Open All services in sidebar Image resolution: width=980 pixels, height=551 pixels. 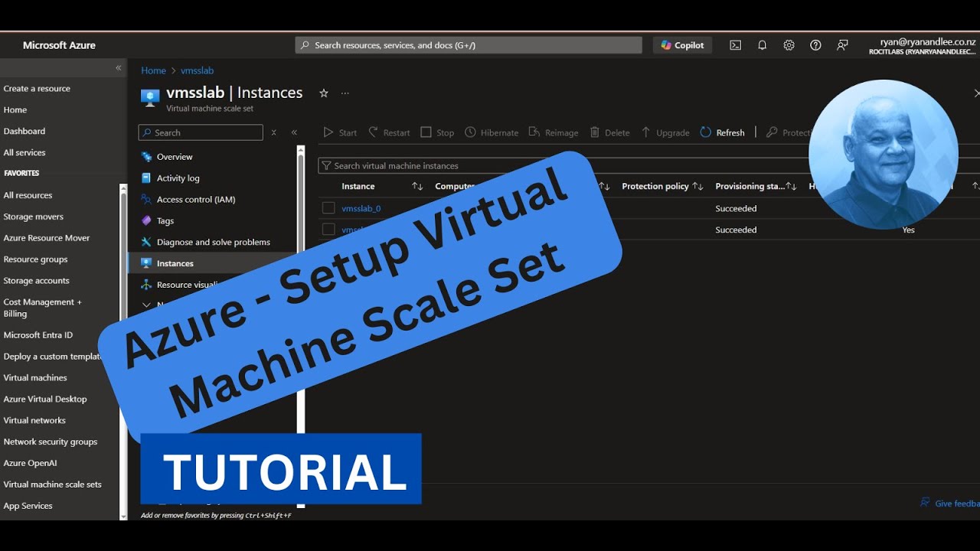(24, 152)
